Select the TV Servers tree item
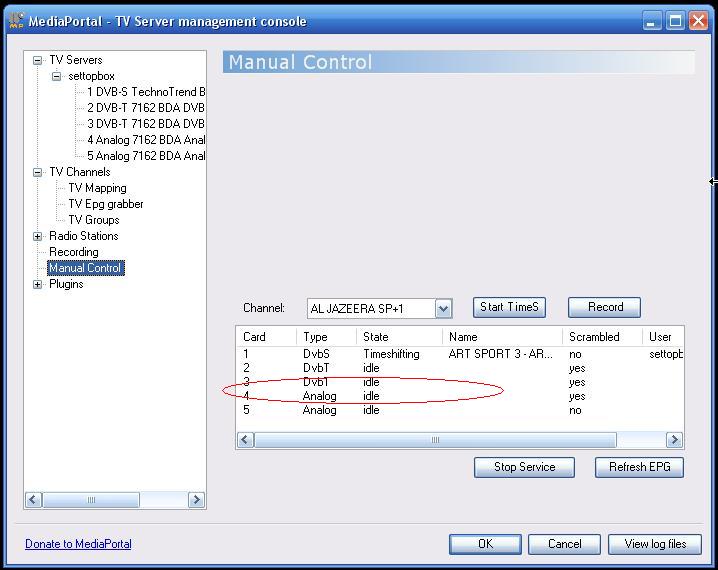 [x=76, y=60]
